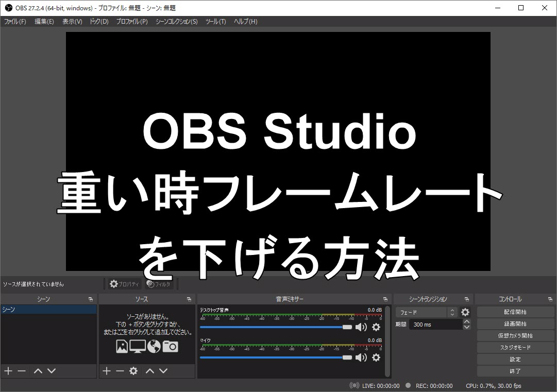Click the 録画開始 button
Image resolution: width=557 pixels, height=392 pixels.
click(x=515, y=324)
